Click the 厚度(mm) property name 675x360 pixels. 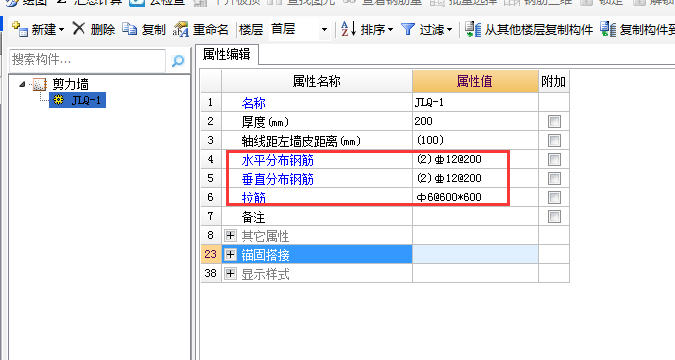[x=265, y=122]
